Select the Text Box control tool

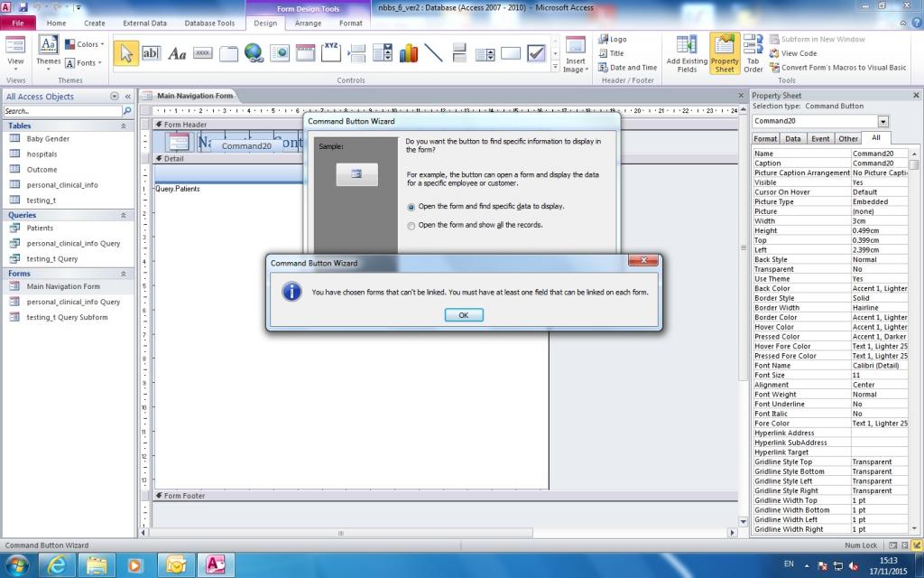tap(151, 53)
